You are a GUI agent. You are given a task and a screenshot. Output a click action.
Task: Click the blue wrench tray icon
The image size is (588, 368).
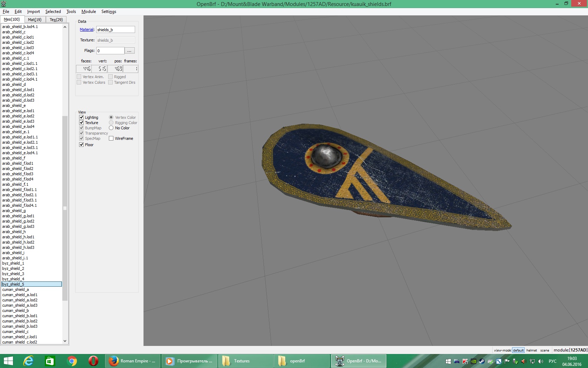499,361
